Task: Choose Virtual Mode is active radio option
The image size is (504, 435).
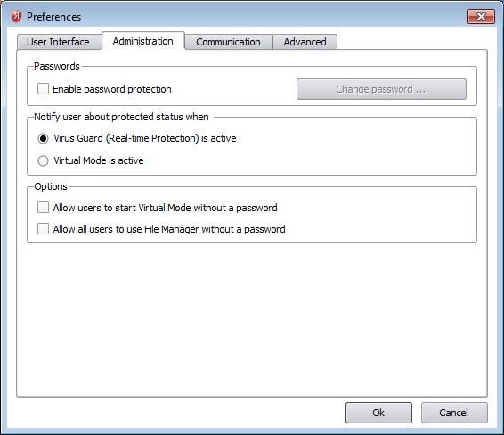Action: pyautogui.click(x=43, y=160)
